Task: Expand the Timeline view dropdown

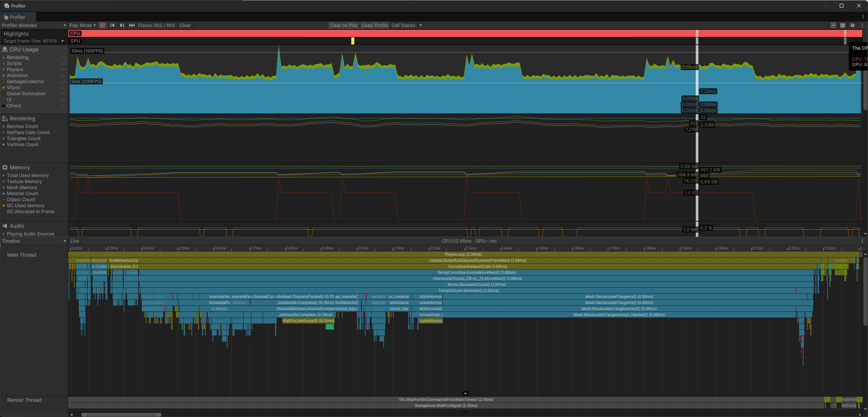Action: coord(33,241)
